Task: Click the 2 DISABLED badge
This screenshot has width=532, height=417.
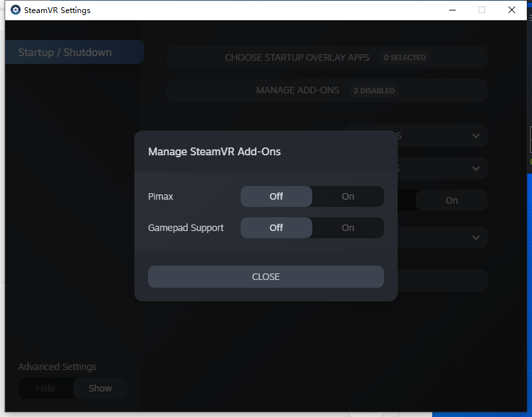Action: (374, 91)
